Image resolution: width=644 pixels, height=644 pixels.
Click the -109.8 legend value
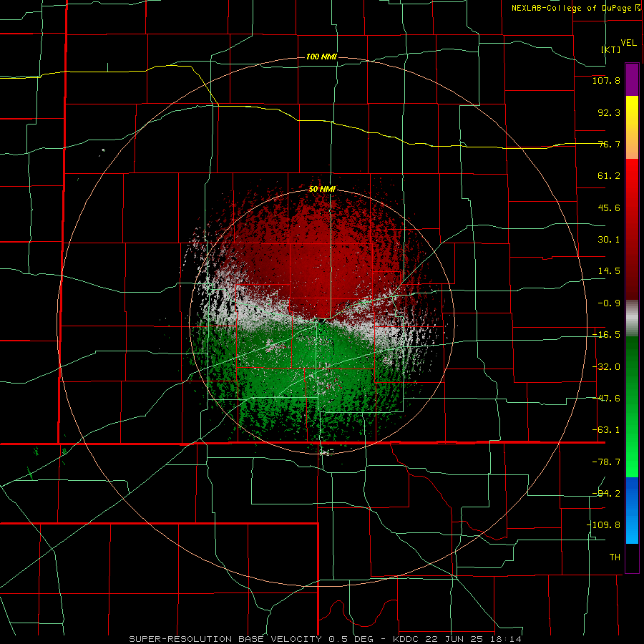click(603, 526)
